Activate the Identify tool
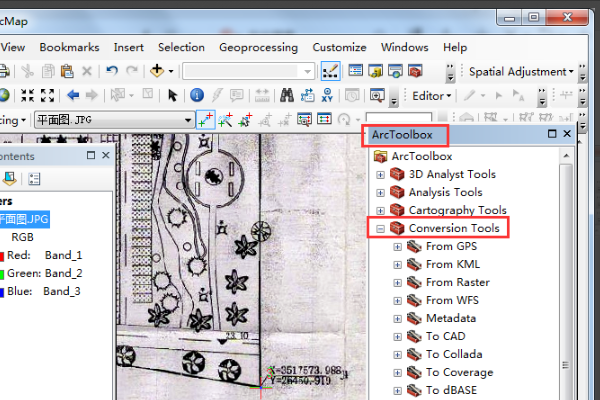The height and width of the screenshot is (400, 600). point(197,95)
